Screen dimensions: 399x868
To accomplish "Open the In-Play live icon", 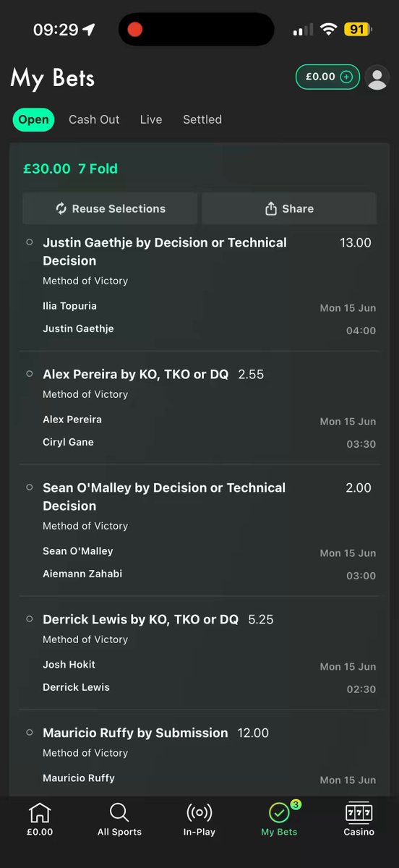I will (199, 812).
